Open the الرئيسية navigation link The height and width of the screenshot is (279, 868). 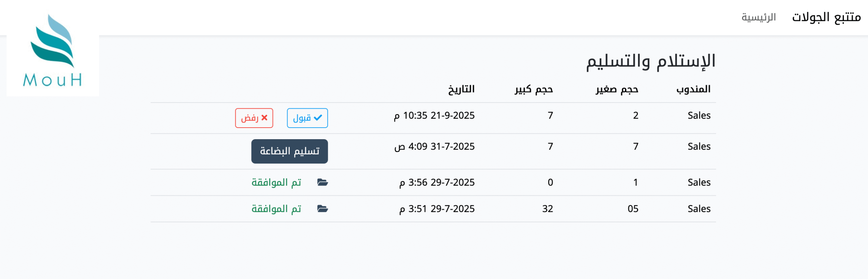[758, 17]
